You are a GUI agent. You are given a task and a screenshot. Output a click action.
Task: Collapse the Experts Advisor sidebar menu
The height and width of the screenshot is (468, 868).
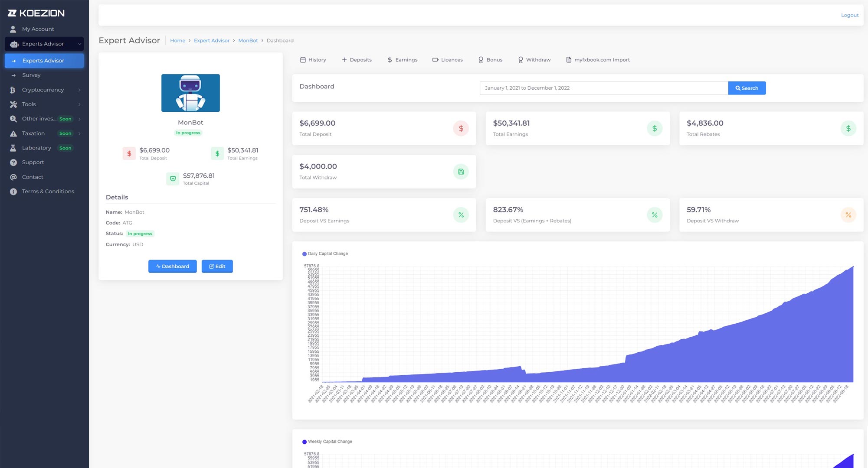click(x=79, y=44)
